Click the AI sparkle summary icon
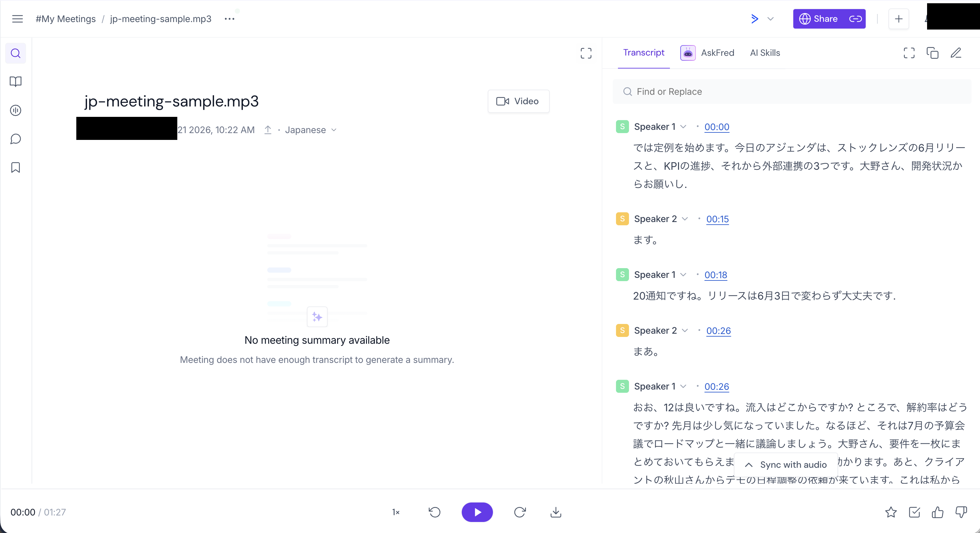 coord(317,317)
